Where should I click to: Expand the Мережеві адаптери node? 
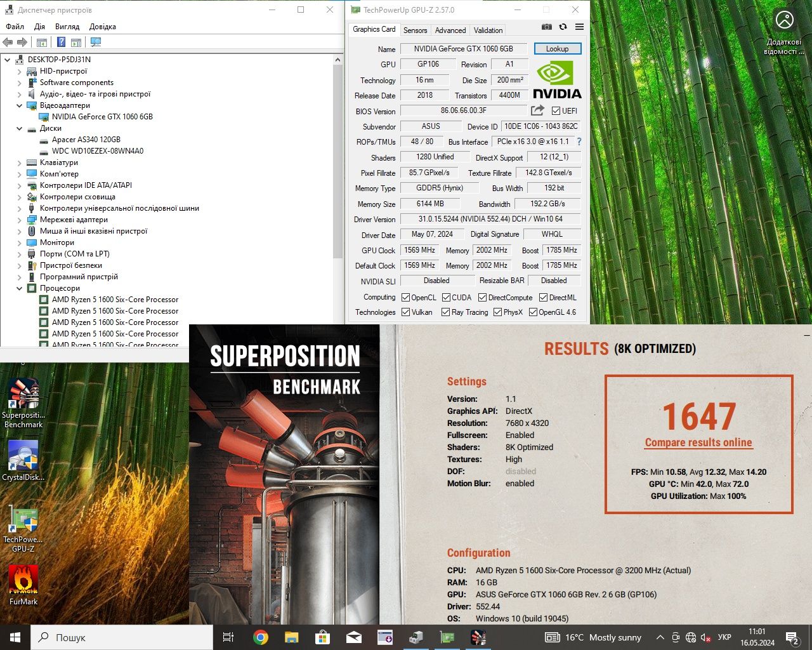pos(19,220)
